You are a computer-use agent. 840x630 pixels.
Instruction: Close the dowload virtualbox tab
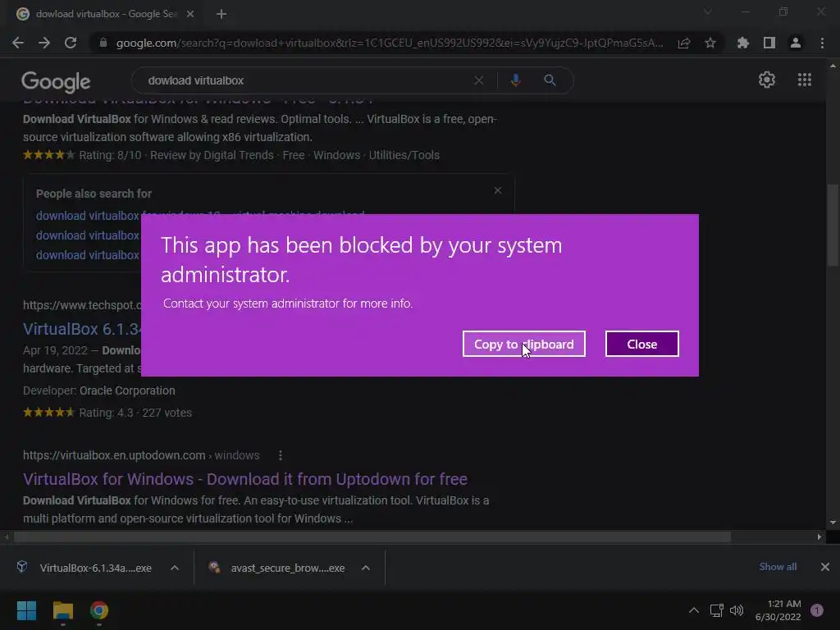tap(190, 14)
